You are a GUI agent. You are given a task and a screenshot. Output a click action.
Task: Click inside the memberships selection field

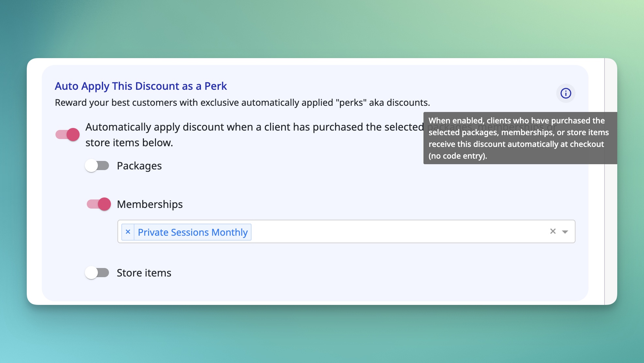346,231
